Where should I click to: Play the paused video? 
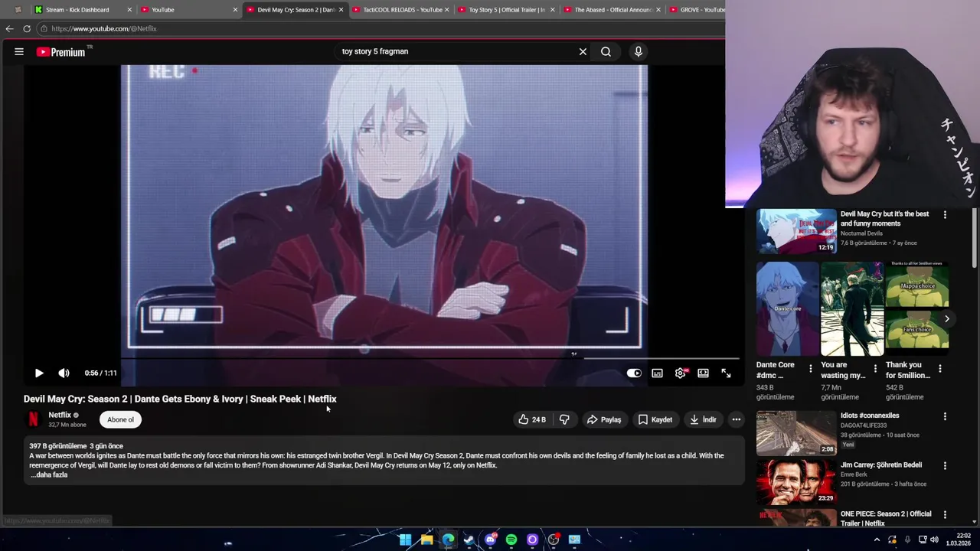(x=39, y=373)
